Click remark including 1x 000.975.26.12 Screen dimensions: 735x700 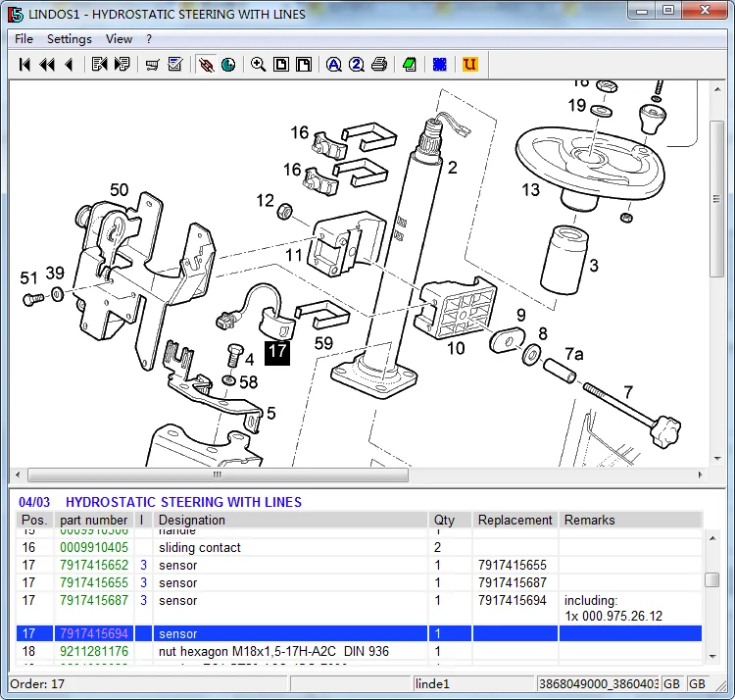click(x=613, y=608)
